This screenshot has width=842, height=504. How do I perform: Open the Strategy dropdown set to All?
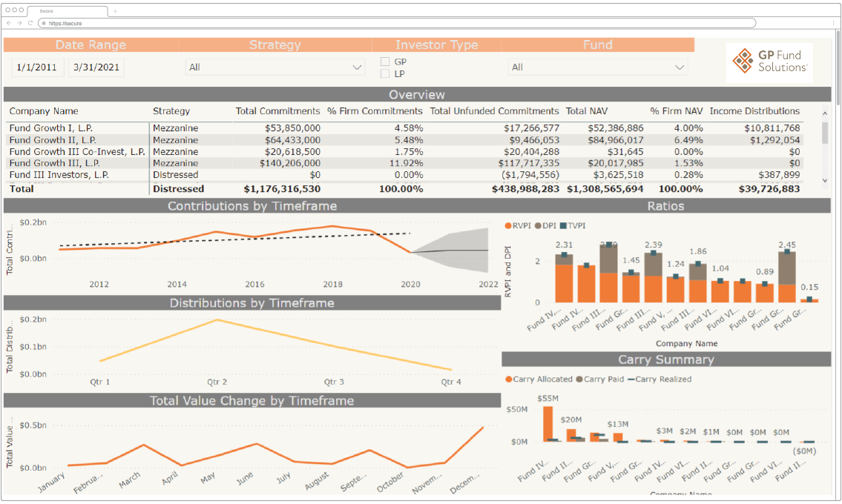275,67
